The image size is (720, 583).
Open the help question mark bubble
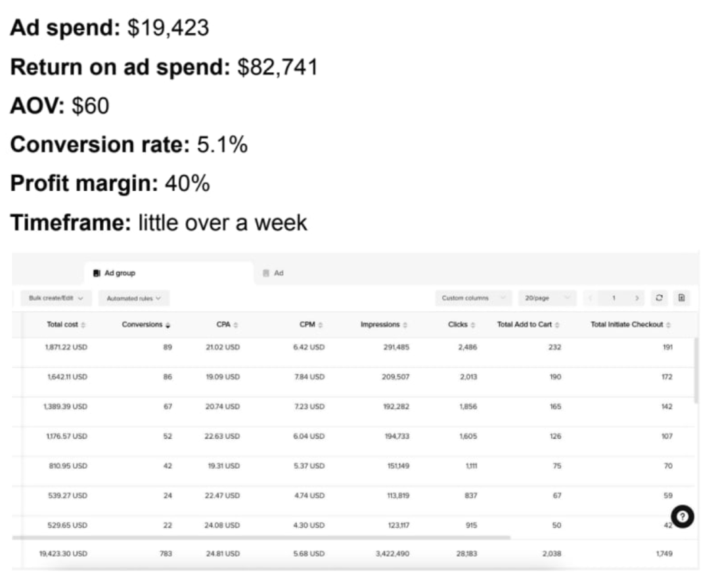pyautogui.click(x=682, y=516)
